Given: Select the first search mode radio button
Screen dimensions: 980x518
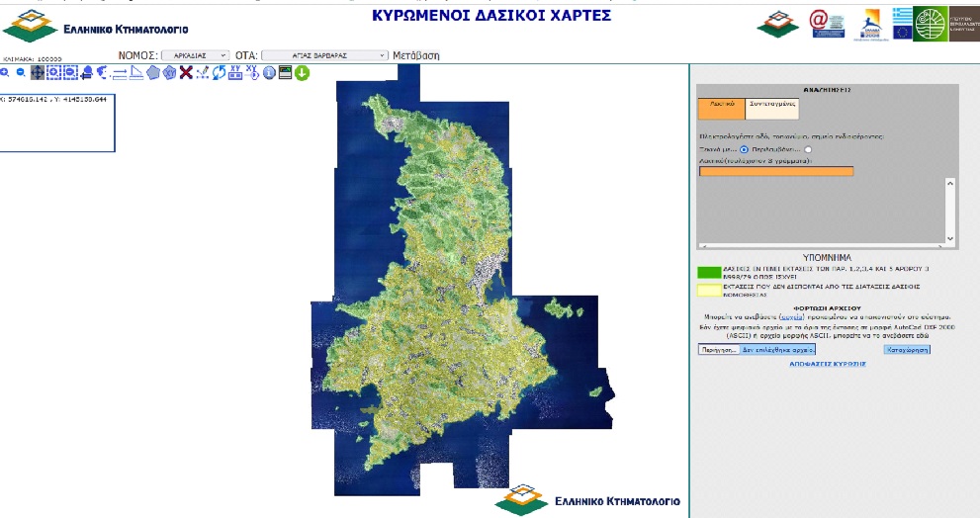Looking at the screenshot, I should (x=744, y=149).
